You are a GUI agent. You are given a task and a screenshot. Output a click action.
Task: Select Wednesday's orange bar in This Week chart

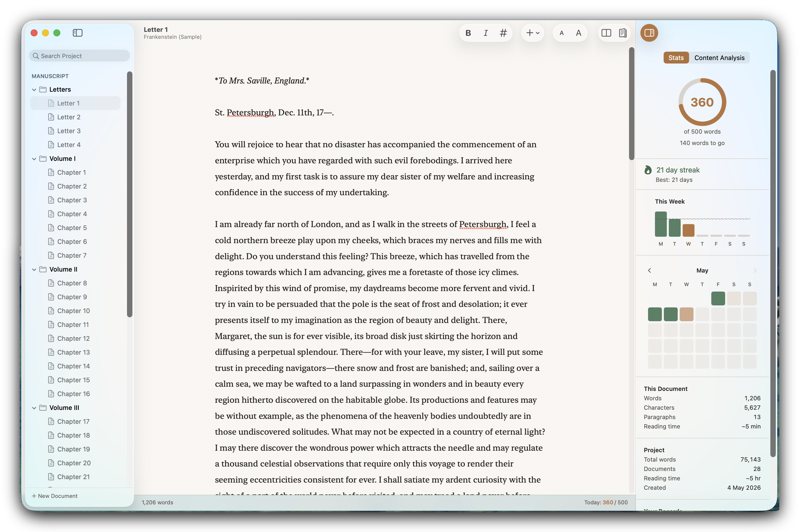(x=689, y=230)
